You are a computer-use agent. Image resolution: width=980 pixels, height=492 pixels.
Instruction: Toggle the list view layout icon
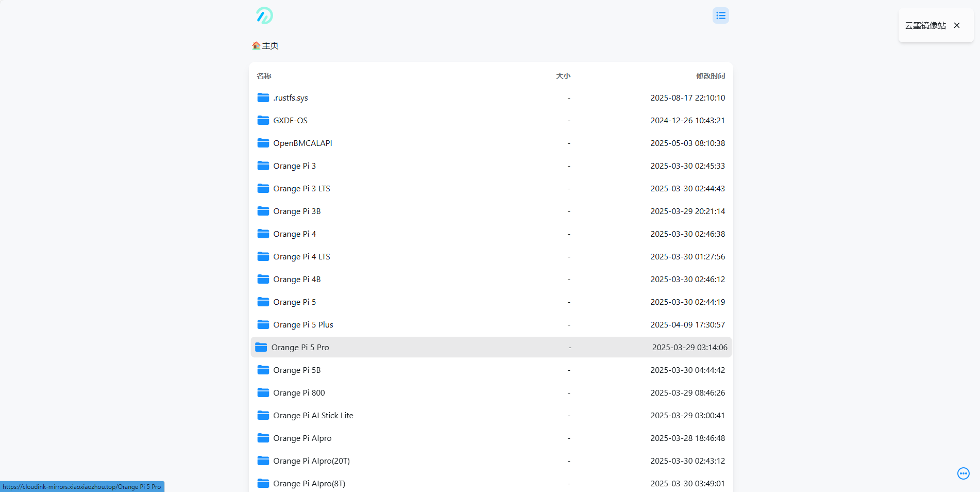(x=720, y=15)
